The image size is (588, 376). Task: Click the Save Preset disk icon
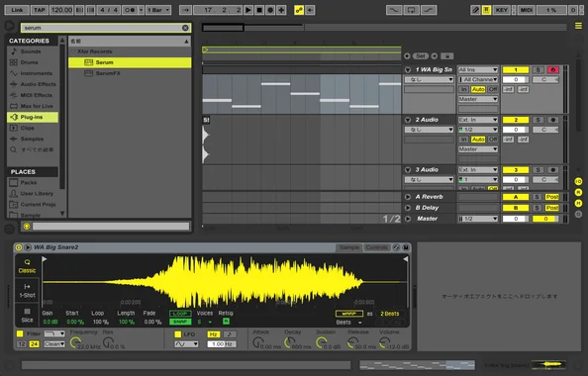(406, 247)
